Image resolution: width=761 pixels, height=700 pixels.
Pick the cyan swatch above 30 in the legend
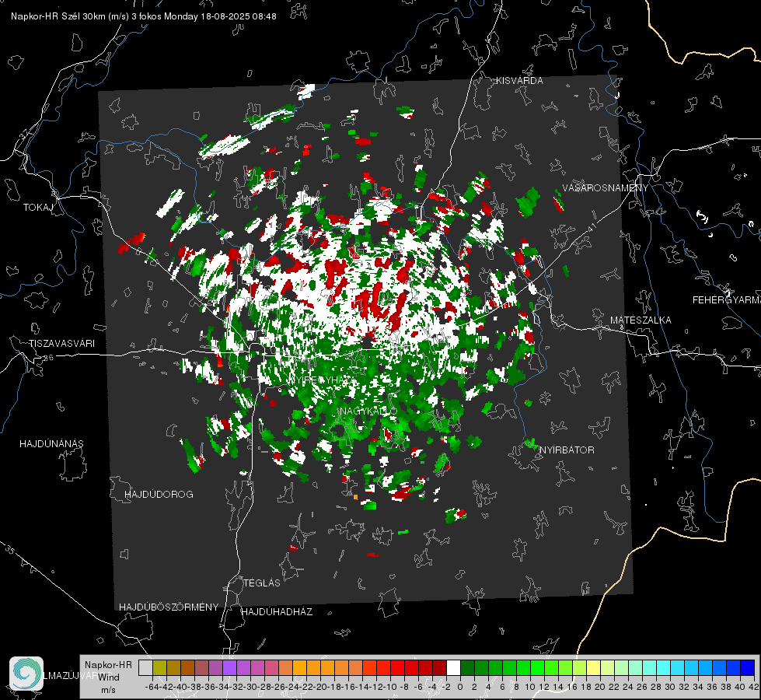coord(664,668)
